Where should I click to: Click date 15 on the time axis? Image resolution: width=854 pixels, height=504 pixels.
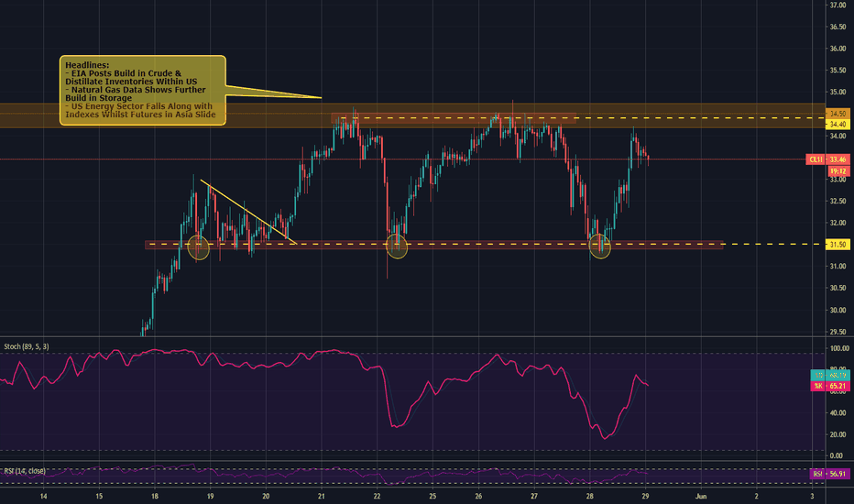[x=99, y=497]
